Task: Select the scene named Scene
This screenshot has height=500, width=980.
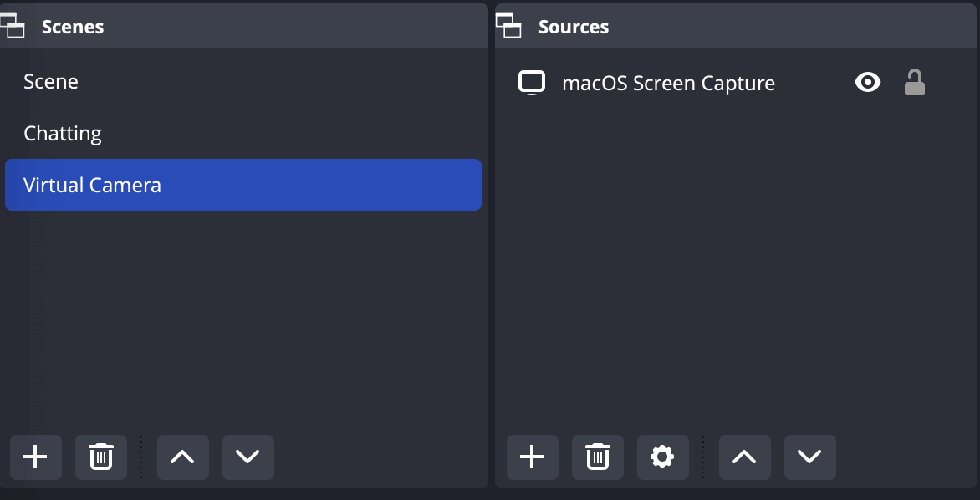Action: pyautogui.click(x=51, y=82)
